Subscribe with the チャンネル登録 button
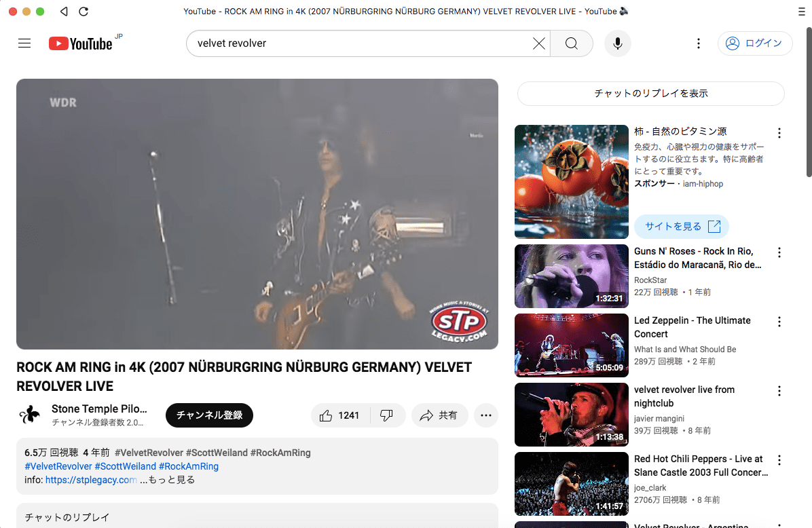This screenshot has width=812, height=528. pos(209,415)
